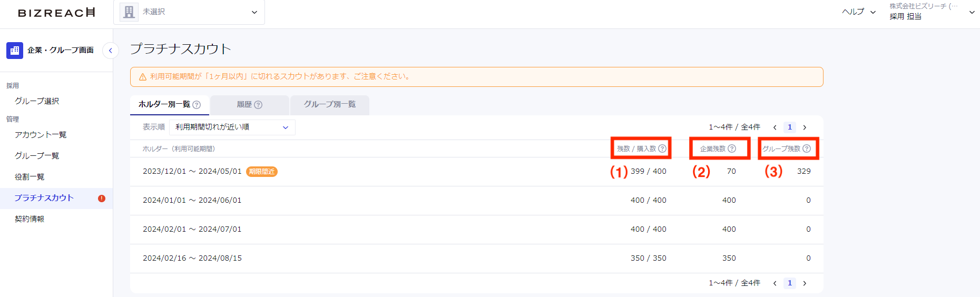Open help icon next to 企業残数
980x297 pixels.
click(732, 148)
